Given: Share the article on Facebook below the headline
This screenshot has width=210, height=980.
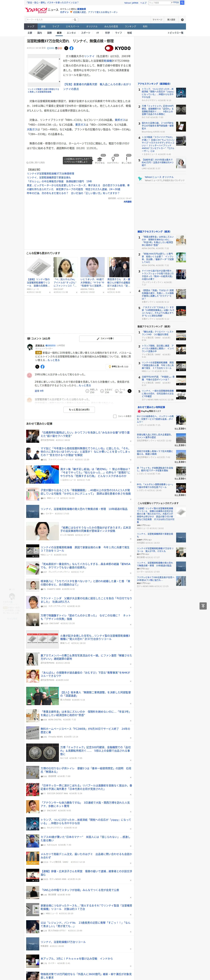Looking at the screenshot, I should coord(71,48).
